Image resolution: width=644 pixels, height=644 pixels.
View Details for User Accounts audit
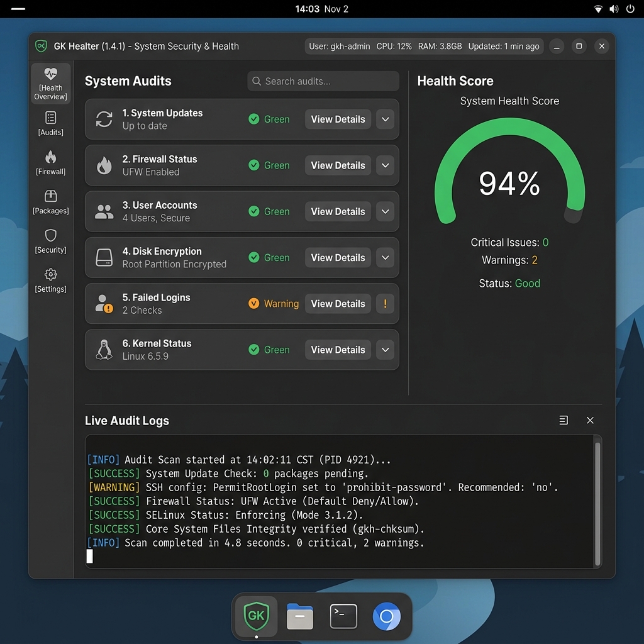tap(338, 212)
